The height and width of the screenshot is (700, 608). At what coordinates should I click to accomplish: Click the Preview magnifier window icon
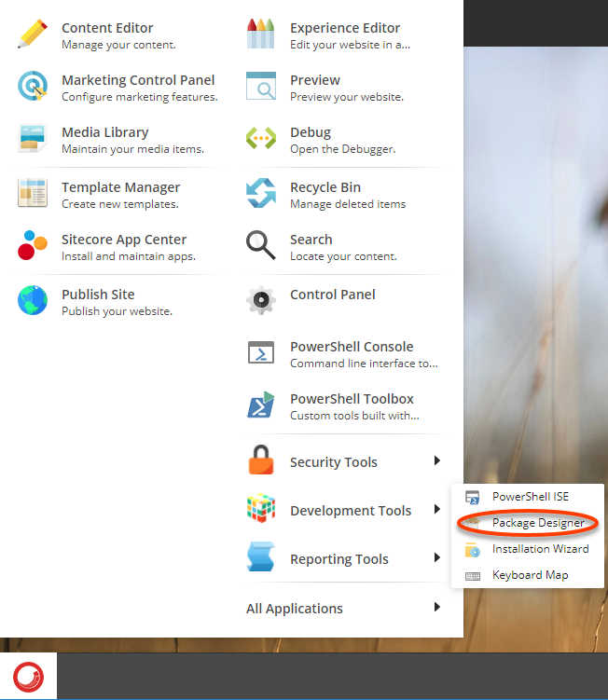261,86
